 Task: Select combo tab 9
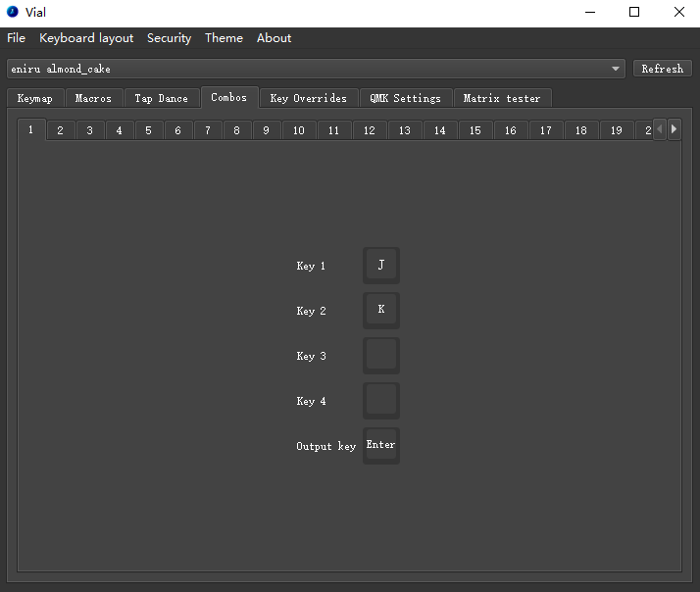[x=267, y=130]
